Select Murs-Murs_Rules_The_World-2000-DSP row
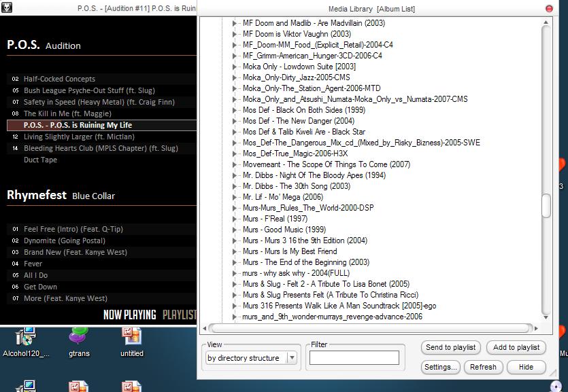 (308, 208)
